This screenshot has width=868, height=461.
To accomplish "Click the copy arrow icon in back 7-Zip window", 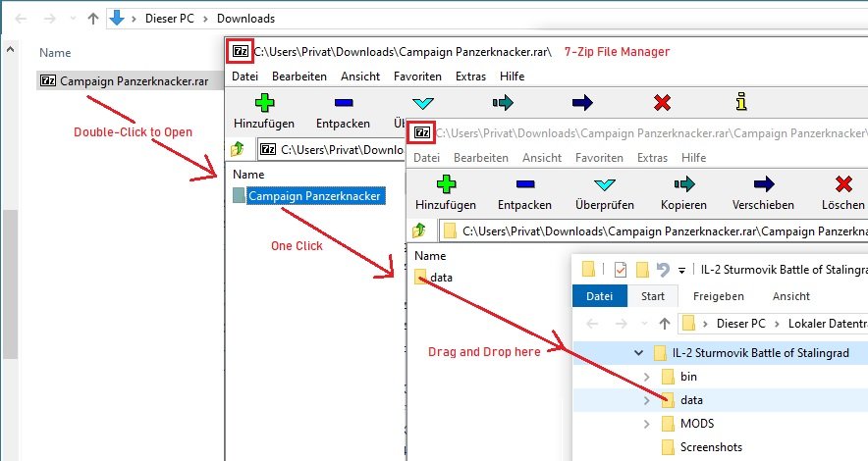I will coord(503,103).
